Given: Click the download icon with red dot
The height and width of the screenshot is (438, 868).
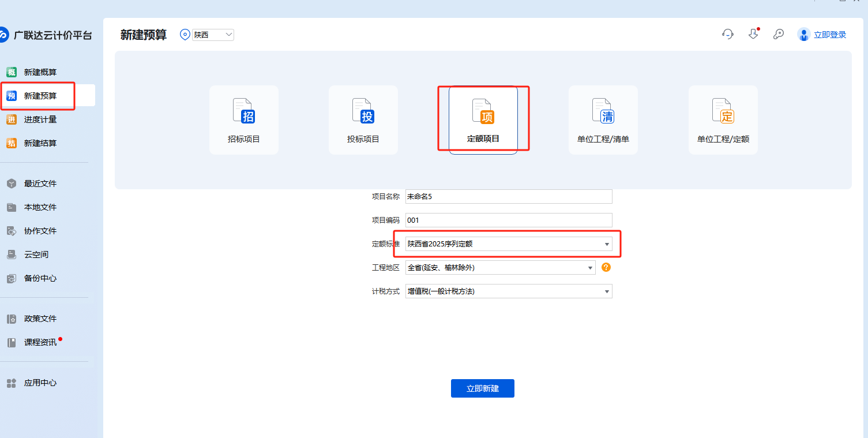Looking at the screenshot, I should [x=753, y=34].
